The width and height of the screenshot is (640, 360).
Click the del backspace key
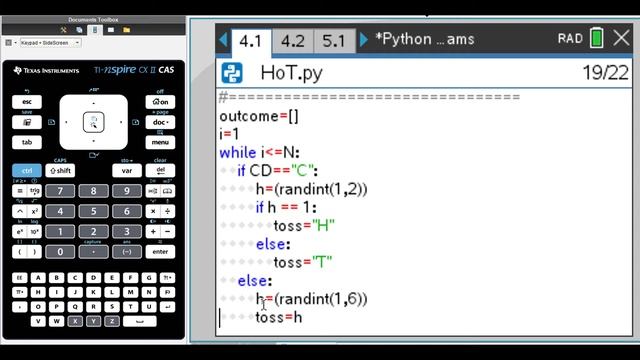tap(160, 171)
